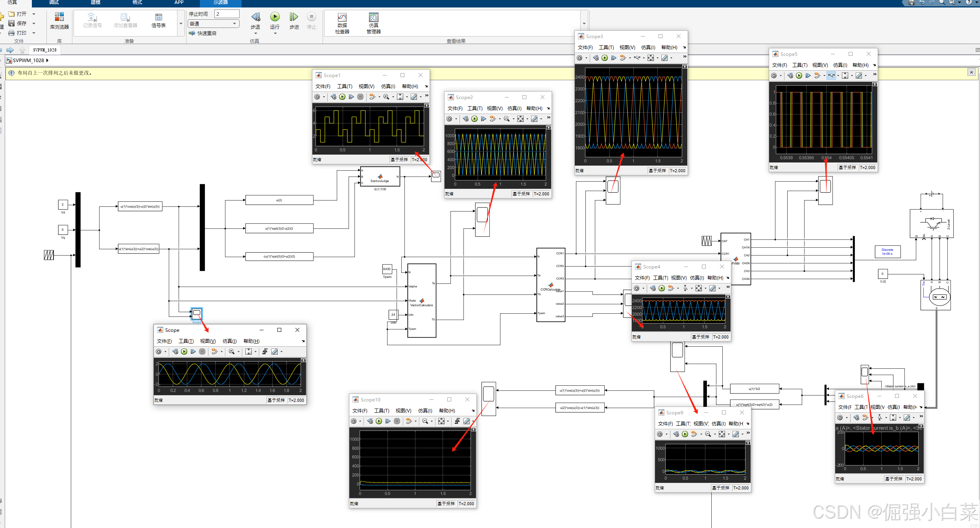Open 视图(V) menu in Scope10 window
Viewport: 980px width, 528px height.
tap(403, 410)
